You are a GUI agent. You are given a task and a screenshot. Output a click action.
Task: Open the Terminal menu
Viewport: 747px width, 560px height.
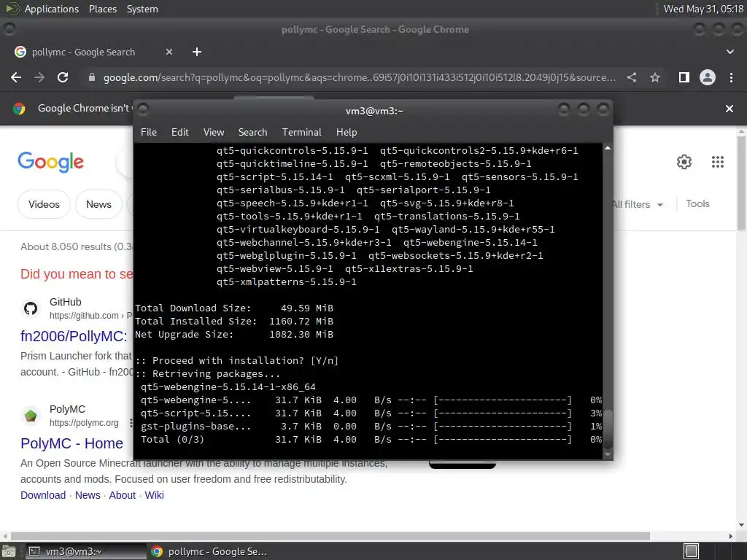(301, 133)
